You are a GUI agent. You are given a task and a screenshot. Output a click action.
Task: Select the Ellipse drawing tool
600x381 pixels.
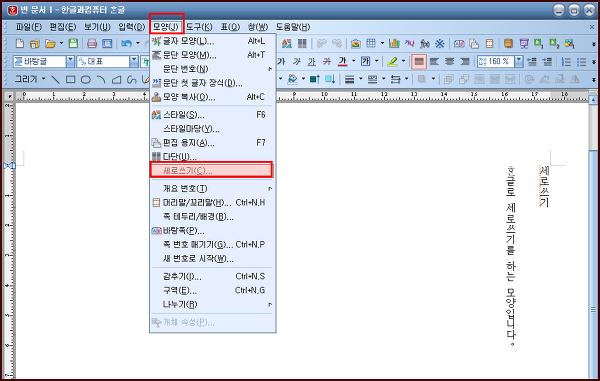(86, 80)
